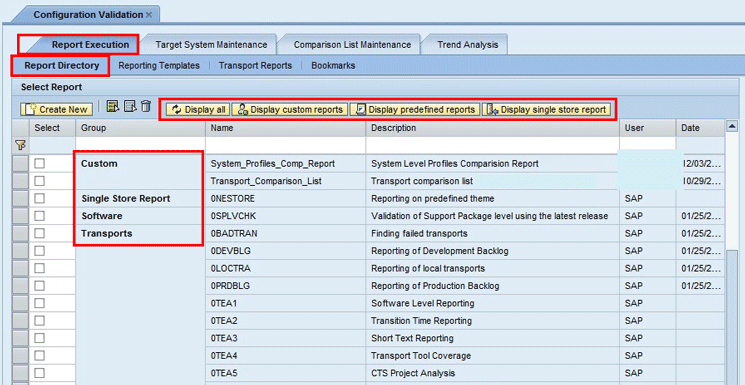The width and height of the screenshot is (745, 385).
Task: Click 'Short Text Reporting' description
Action: [412, 338]
